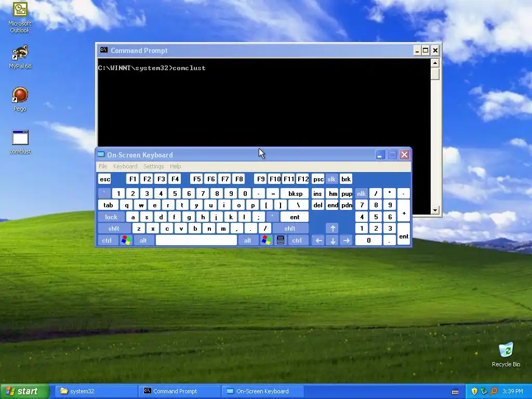Image resolution: width=532 pixels, height=399 pixels.
Task: Click the On-Screen Keyboard title bar icon
Action: (x=101, y=155)
